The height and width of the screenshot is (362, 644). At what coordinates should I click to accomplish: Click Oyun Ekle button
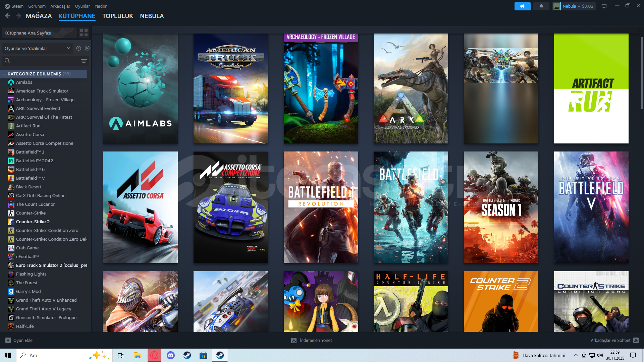click(x=19, y=340)
